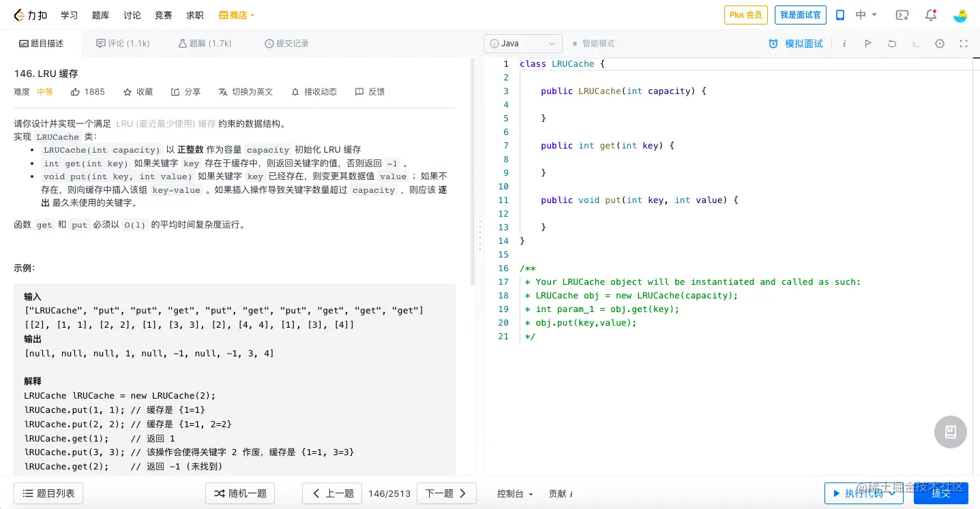
Task: Click the thumbs-up 1885 like button
Action: pyautogui.click(x=87, y=91)
